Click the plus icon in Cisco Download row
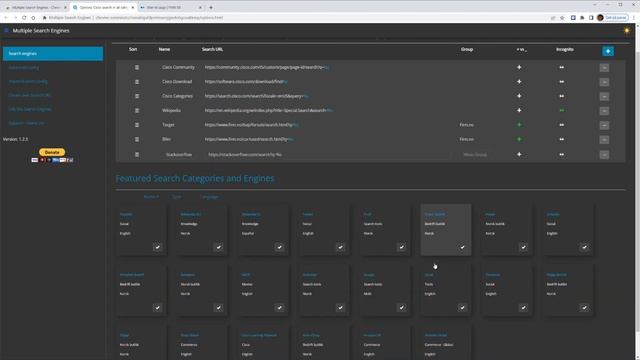 coord(519,82)
